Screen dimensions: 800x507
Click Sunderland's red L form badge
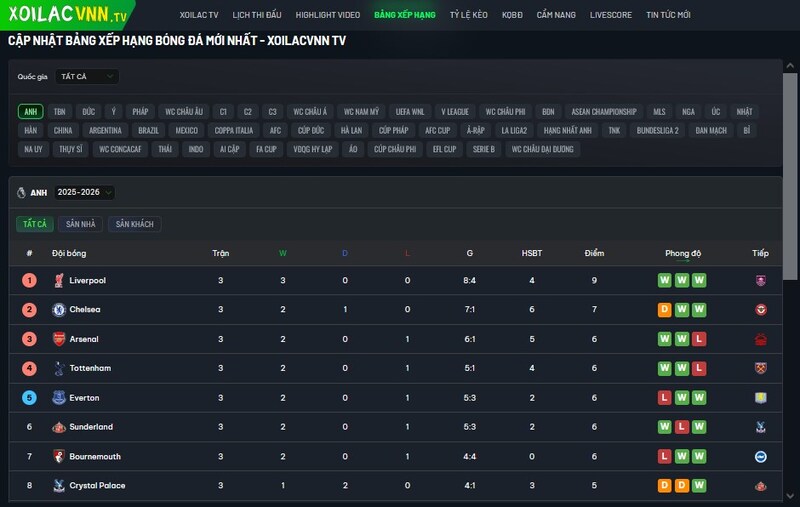coord(682,427)
